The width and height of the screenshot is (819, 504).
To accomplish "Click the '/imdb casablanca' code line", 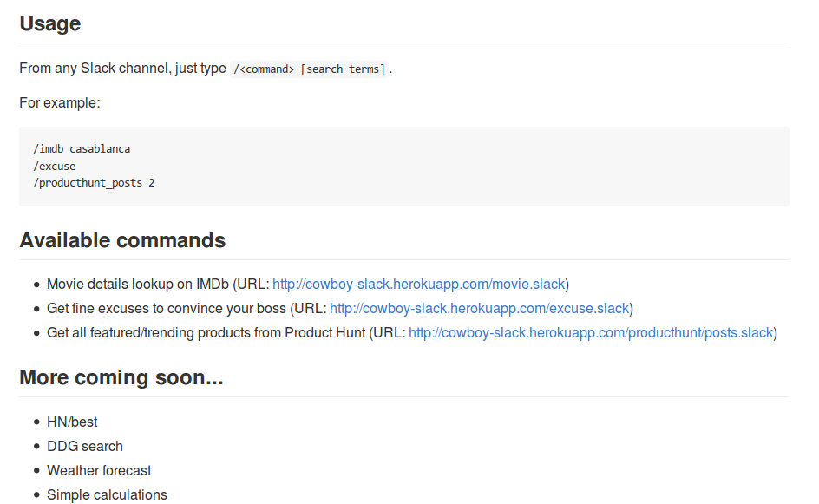I will 82,149.
